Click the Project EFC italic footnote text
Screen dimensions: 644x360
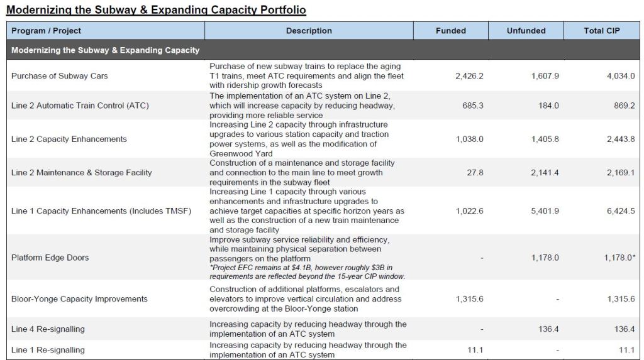(x=308, y=272)
